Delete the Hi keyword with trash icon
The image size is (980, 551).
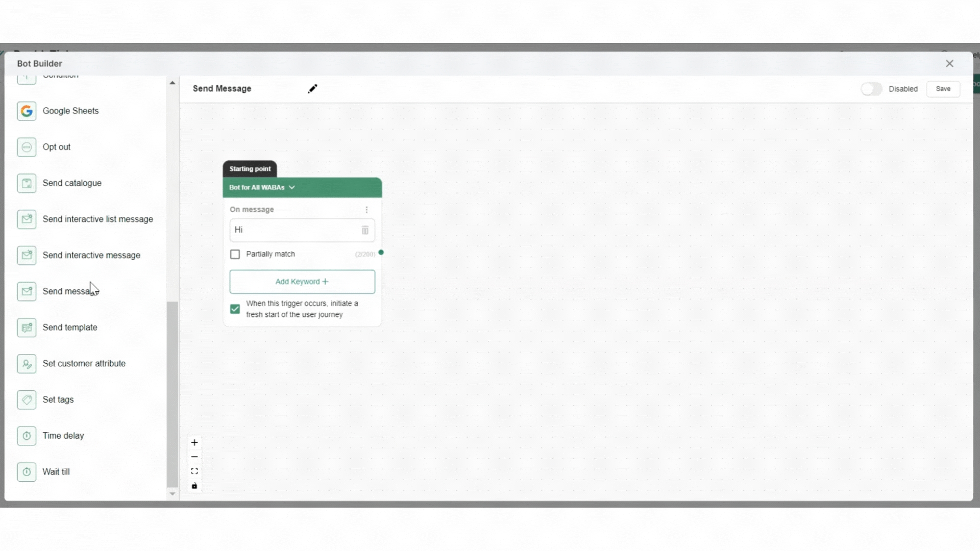365,230
